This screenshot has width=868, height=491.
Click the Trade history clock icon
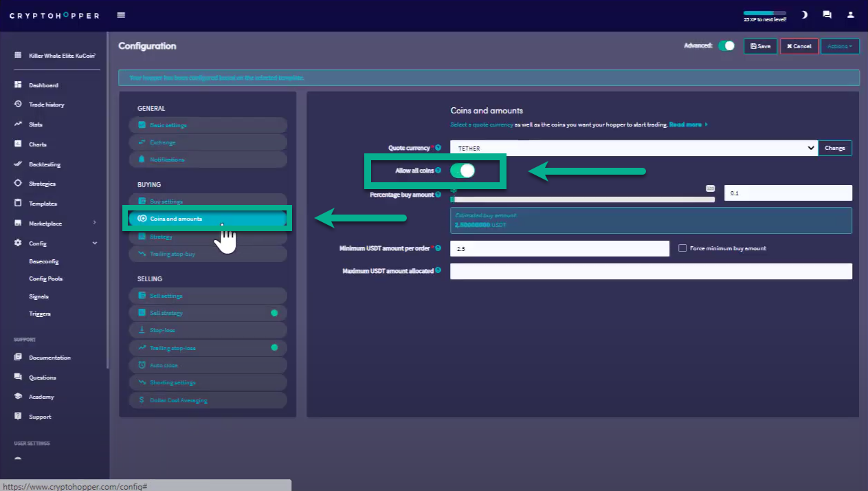(x=18, y=105)
